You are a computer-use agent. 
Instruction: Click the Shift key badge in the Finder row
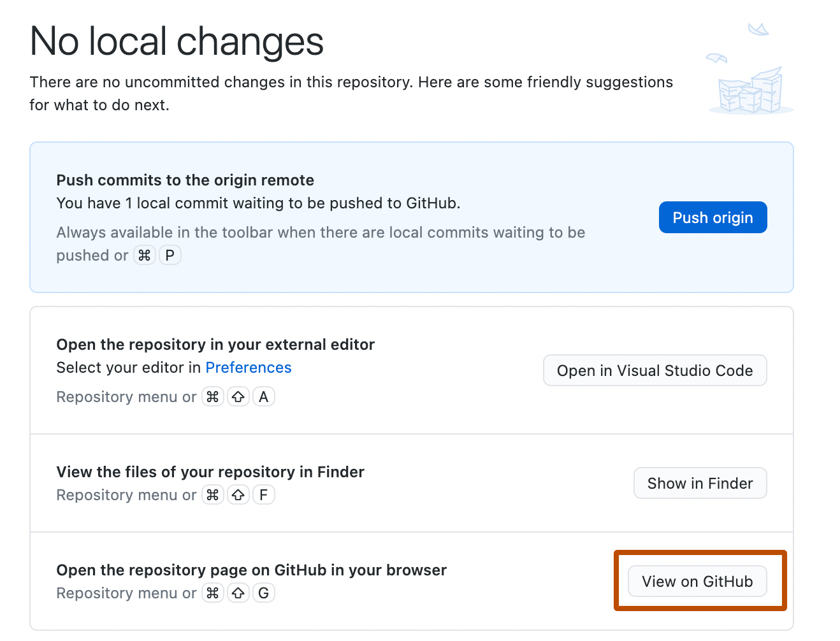(238, 494)
